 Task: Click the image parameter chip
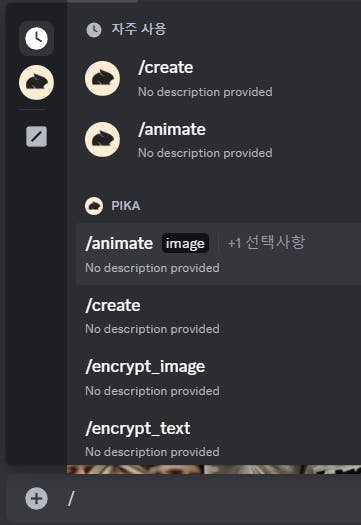click(x=185, y=243)
